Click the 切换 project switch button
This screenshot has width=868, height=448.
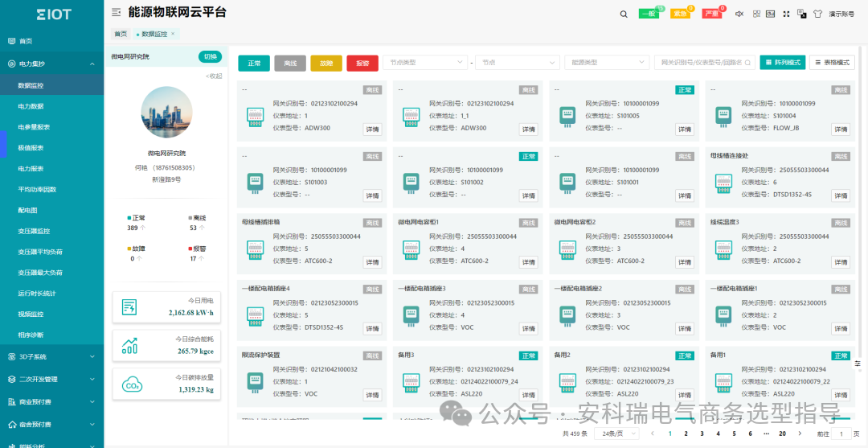[x=210, y=56]
